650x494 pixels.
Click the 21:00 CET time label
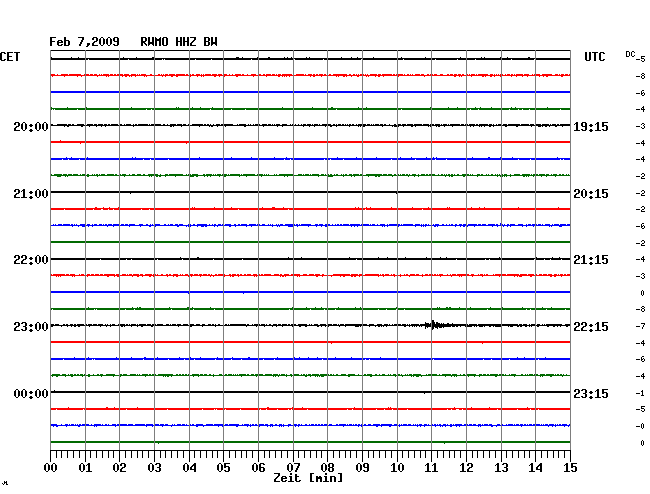coord(31,194)
